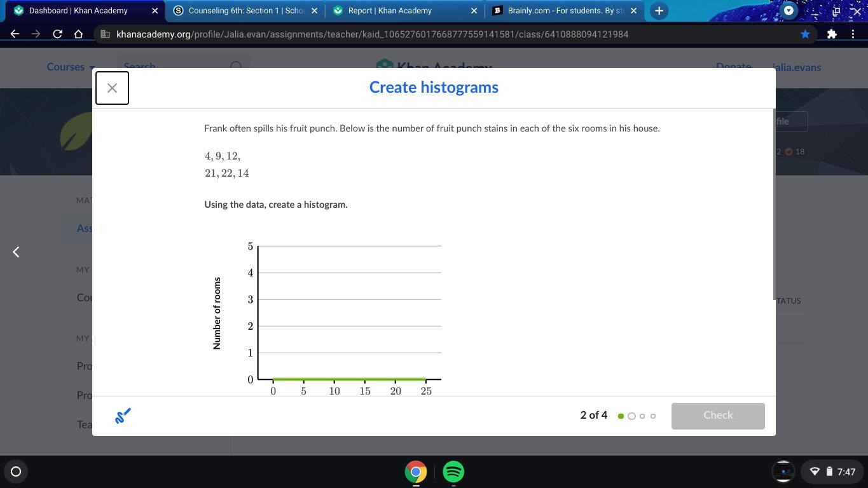
Task: Open the browser extensions puzzle icon
Action: 832,34
